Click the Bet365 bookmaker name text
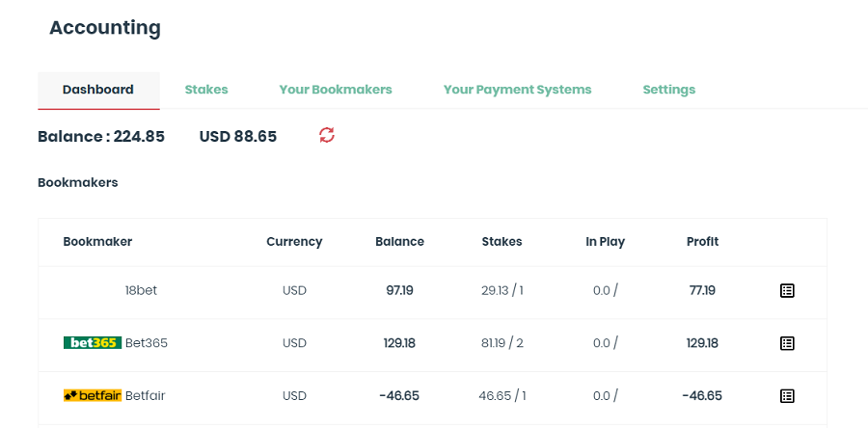Viewport: 868px width, 428px height. tap(147, 343)
